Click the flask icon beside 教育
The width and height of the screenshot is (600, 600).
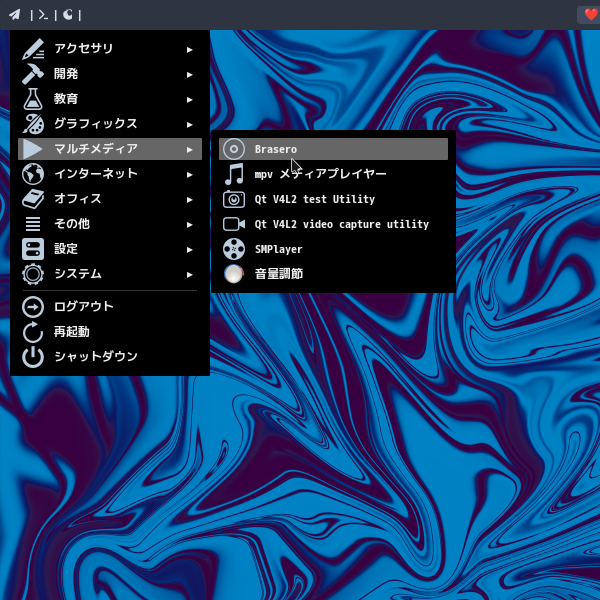point(33,99)
